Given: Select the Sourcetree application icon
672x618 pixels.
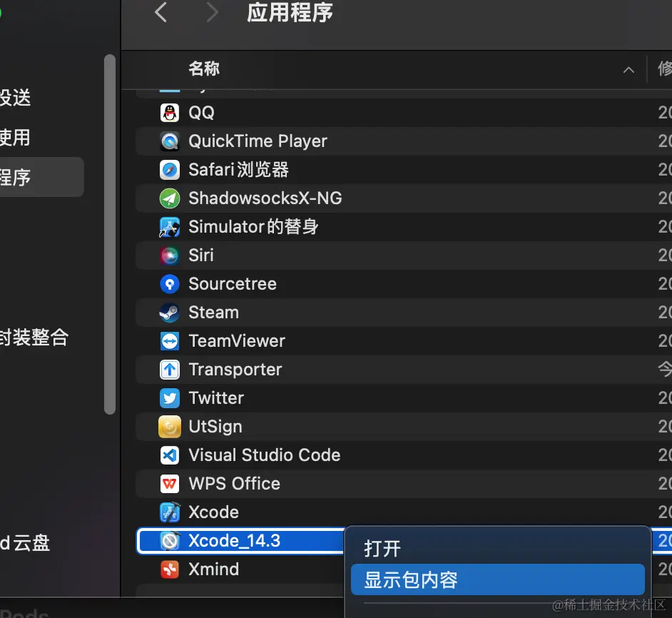Looking at the screenshot, I should tap(169, 283).
